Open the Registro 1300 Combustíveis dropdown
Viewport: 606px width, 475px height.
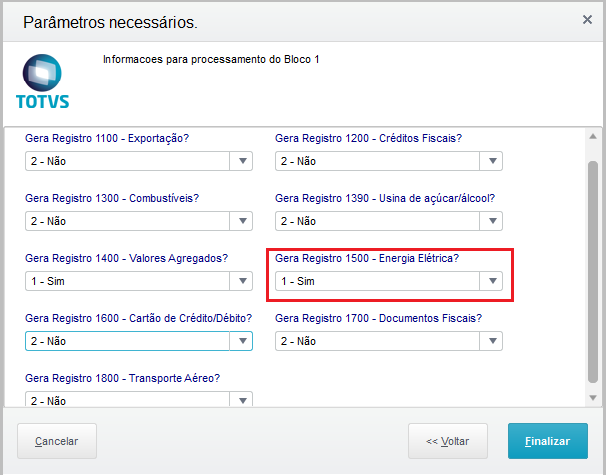click(x=242, y=221)
